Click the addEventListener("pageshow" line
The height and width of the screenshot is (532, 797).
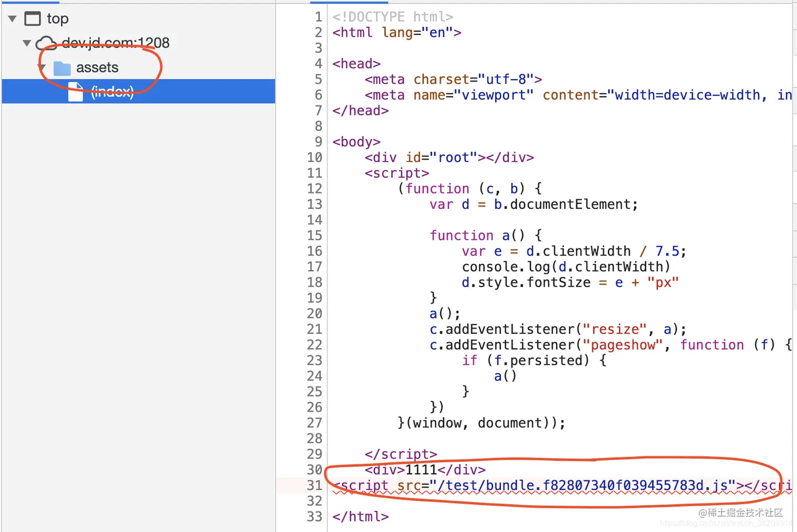point(610,345)
